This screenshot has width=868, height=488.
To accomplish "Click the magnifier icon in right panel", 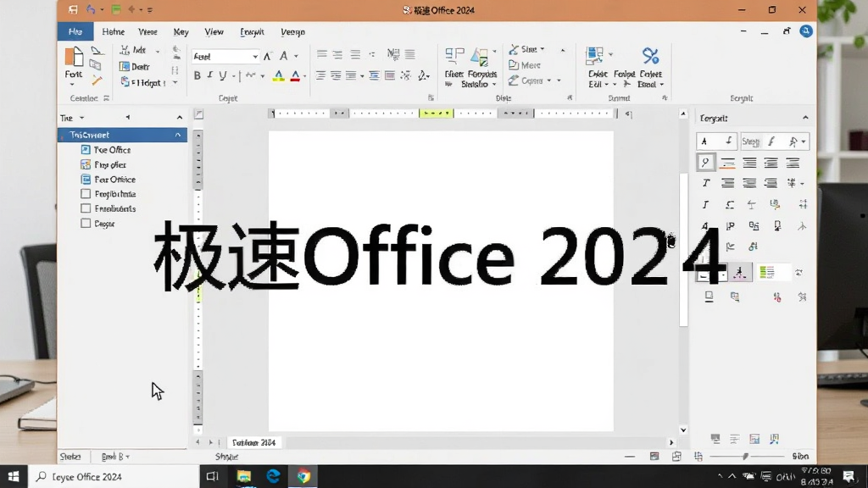I will coord(705,162).
